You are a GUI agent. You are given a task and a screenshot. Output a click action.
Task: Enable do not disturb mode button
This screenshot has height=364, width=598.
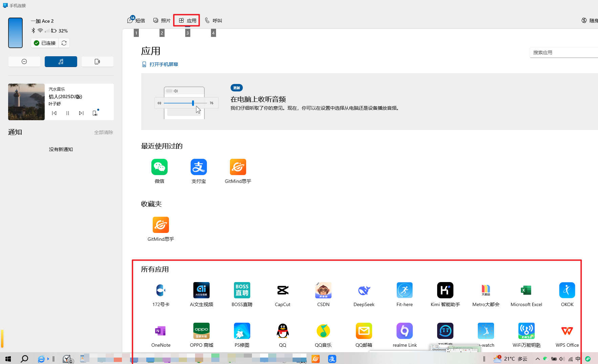tap(24, 62)
